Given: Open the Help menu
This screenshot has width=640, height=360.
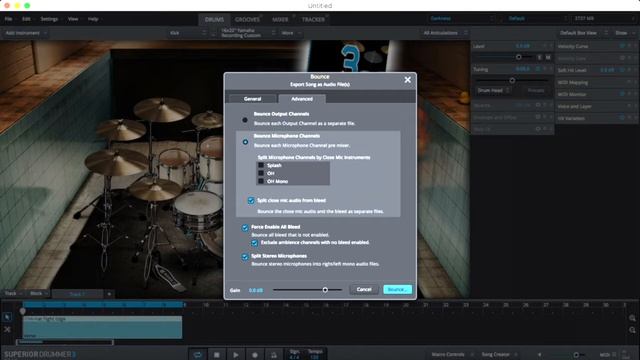Looking at the screenshot, I should click(93, 19).
